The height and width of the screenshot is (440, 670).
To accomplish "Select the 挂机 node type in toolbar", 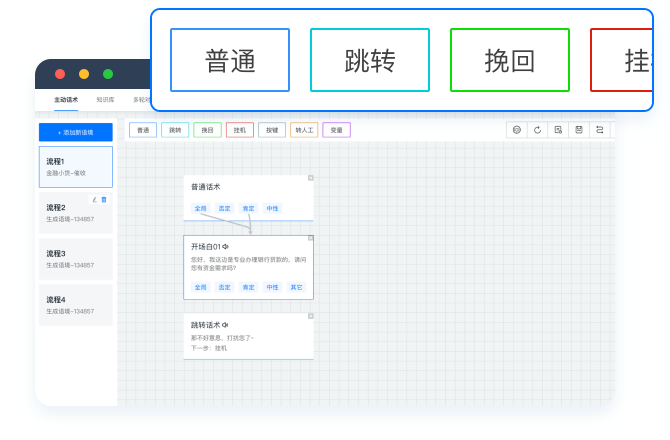I will click(239, 130).
